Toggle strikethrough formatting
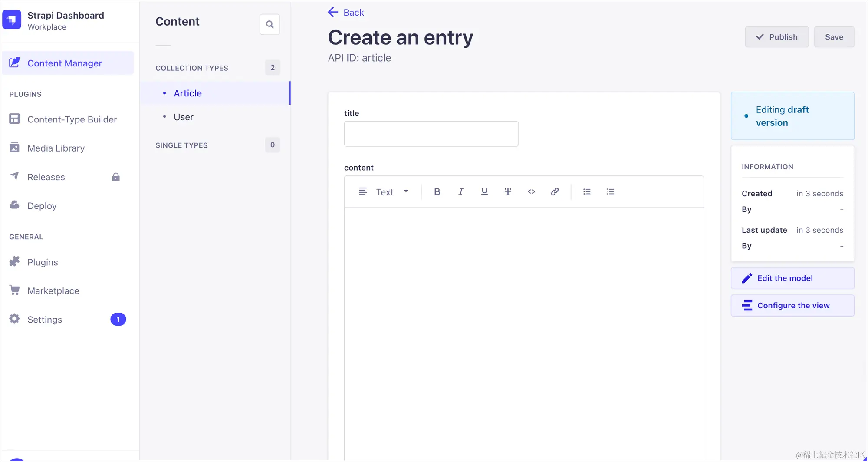The image size is (868, 462). coord(508,191)
